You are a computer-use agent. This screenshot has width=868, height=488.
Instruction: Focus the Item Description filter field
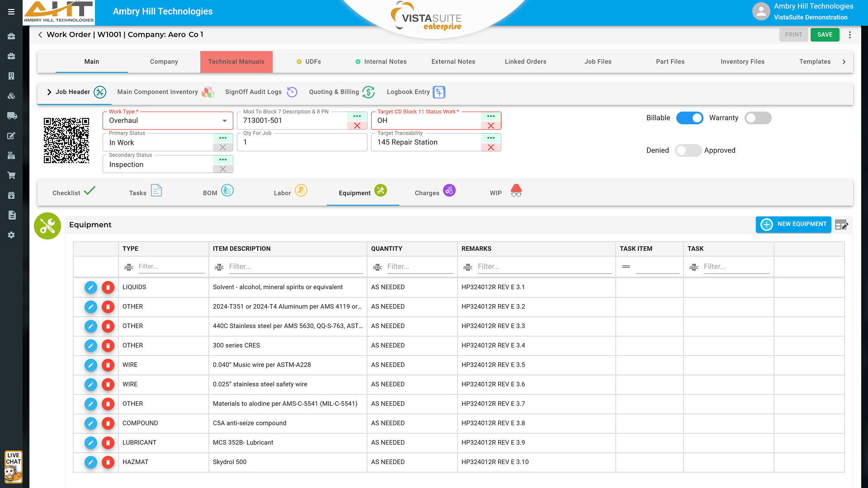pos(295,267)
